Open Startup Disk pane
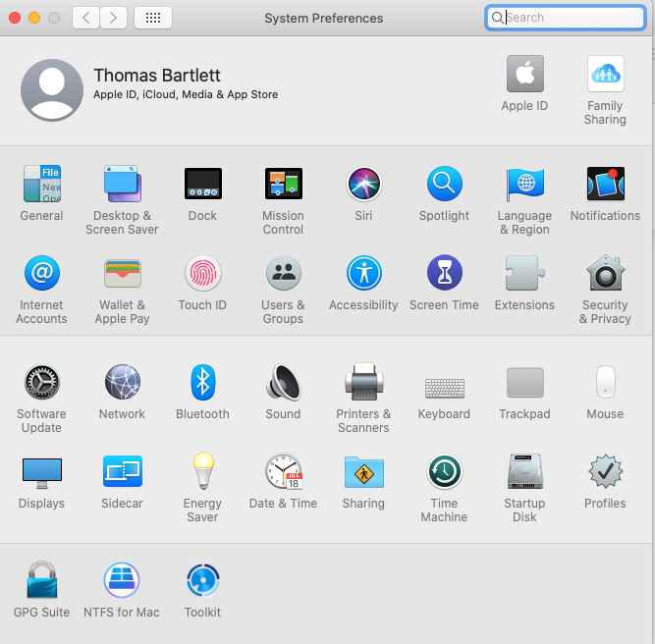Screen dimensions: 655x644 click(525, 471)
